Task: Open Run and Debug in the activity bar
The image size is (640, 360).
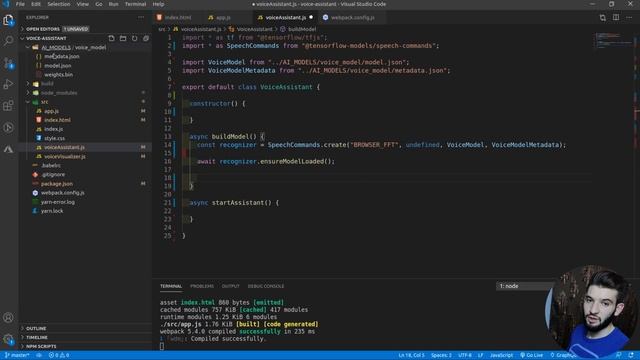Action: point(8,84)
